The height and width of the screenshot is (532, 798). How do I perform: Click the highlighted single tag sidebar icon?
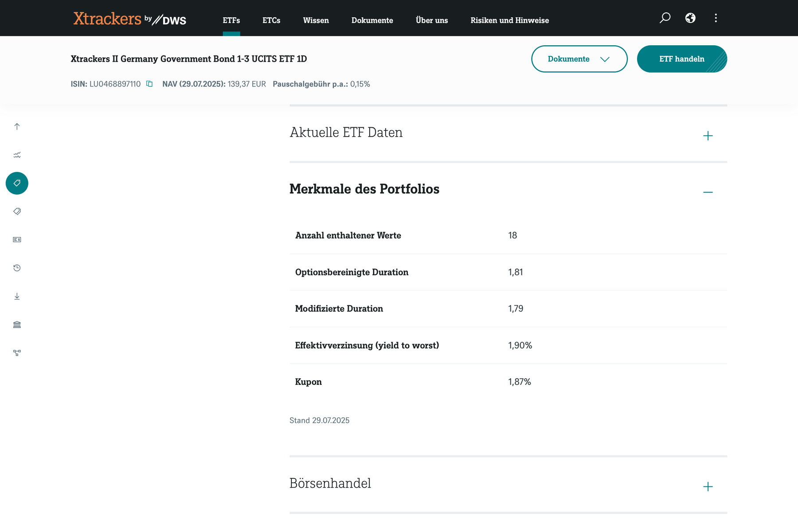pos(17,183)
